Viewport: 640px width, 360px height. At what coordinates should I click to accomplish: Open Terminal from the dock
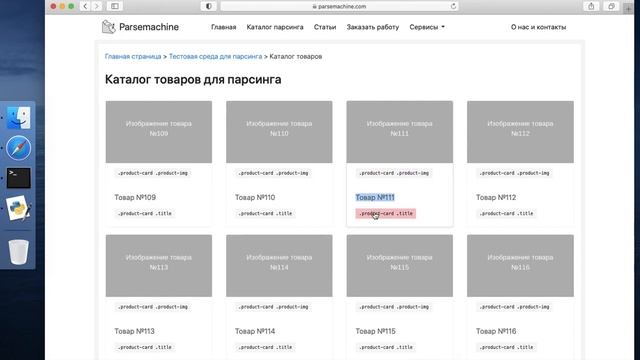click(x=18, y=178)
